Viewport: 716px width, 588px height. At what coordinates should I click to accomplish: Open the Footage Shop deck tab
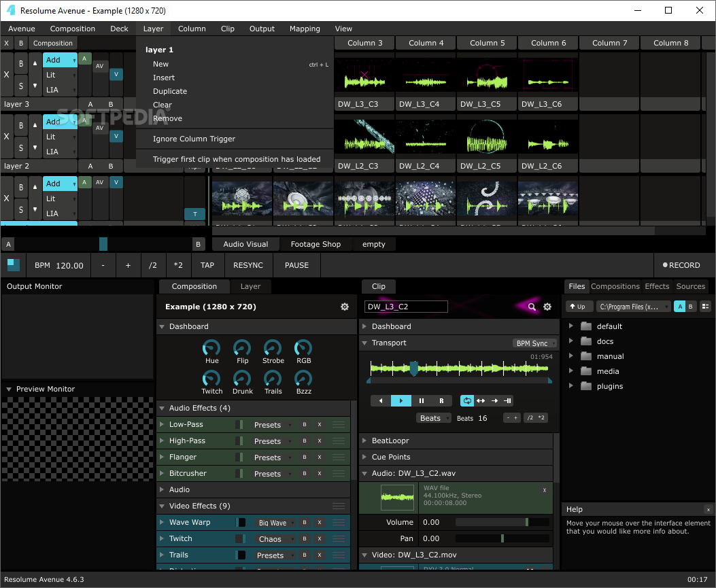(316, 244)
